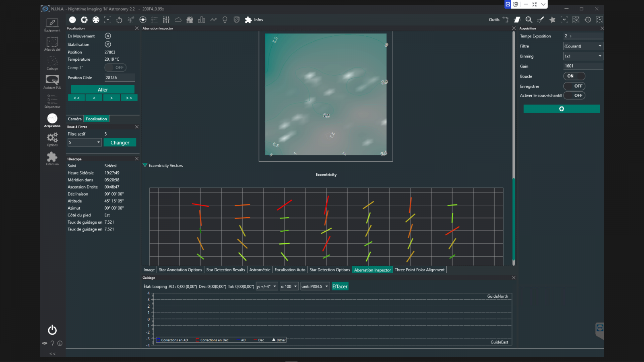Click the help question mark icon

click(52, 343)
